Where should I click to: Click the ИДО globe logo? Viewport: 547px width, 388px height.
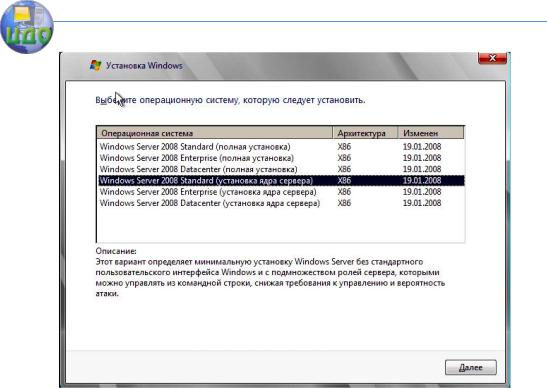tap(27, 27)
